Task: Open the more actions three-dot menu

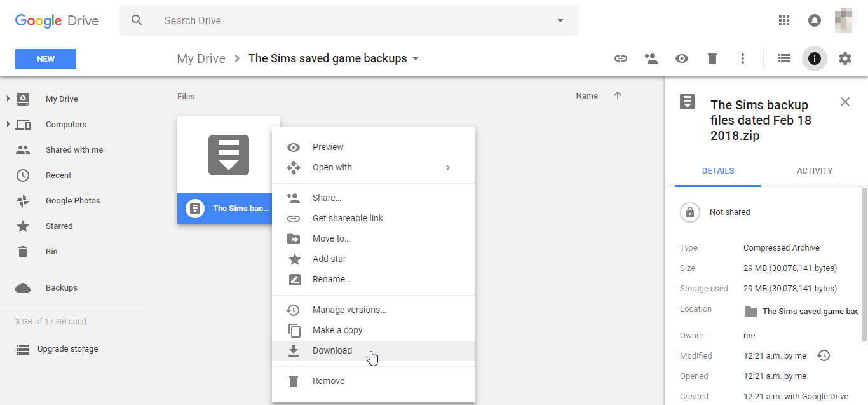Action: (x=743, y=58)
